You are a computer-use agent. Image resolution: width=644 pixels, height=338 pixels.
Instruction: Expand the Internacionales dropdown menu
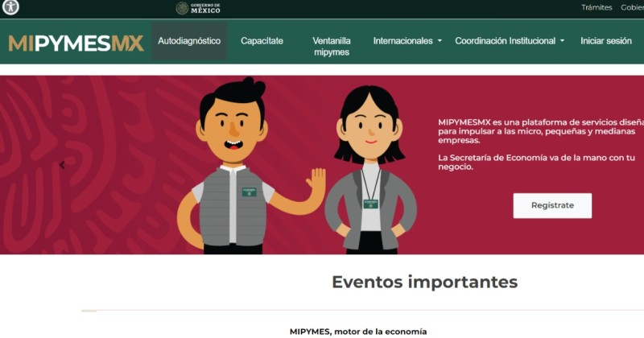407,41
